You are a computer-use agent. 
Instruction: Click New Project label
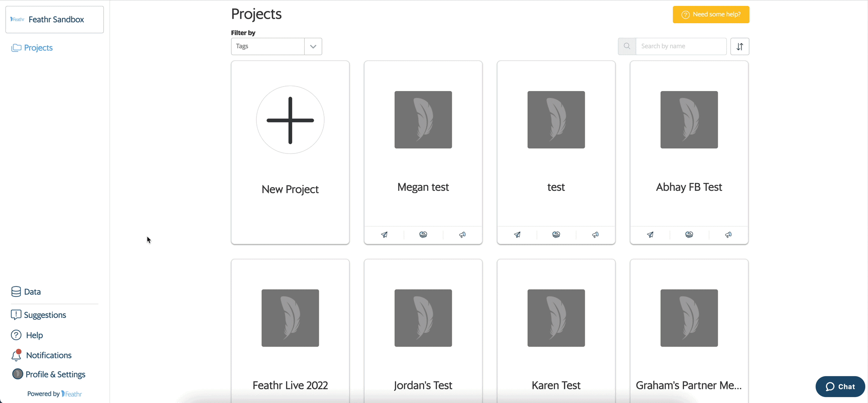coord(290,189)
